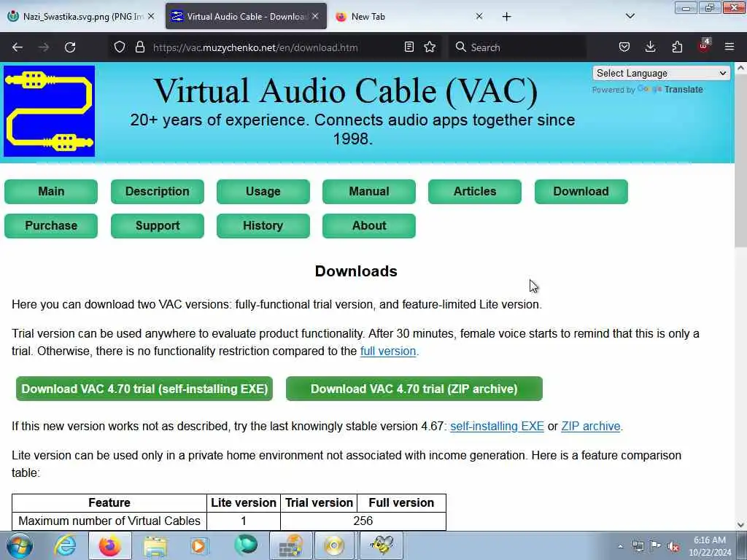The width and height of the screenshot is (747, 560).
Task: Open the Purchase page button
Action: (x=51, y=226)
